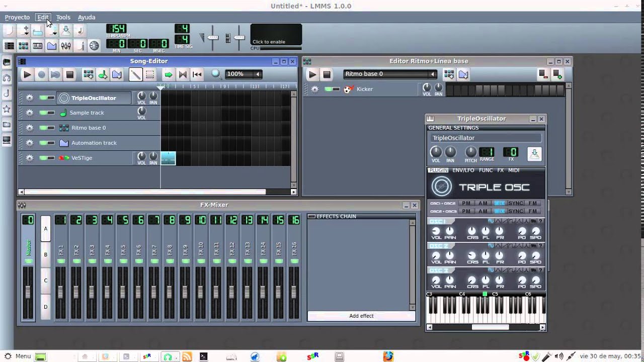Show the FX-Mixer from the main toolbar

click(x=66, y=46)
